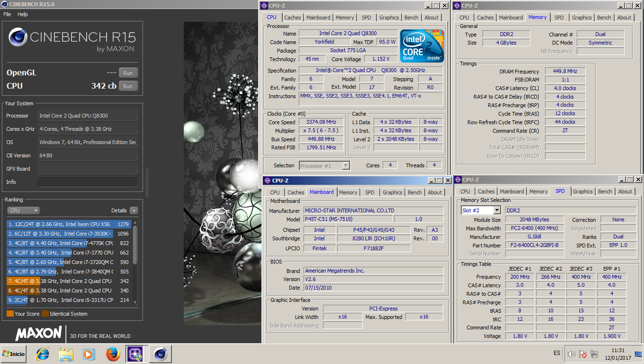Image resolution: width=644 pixels, height=364 pixels.
Task: Open Windows Media Player taskbar icon
Action: (x=89, y=354)
